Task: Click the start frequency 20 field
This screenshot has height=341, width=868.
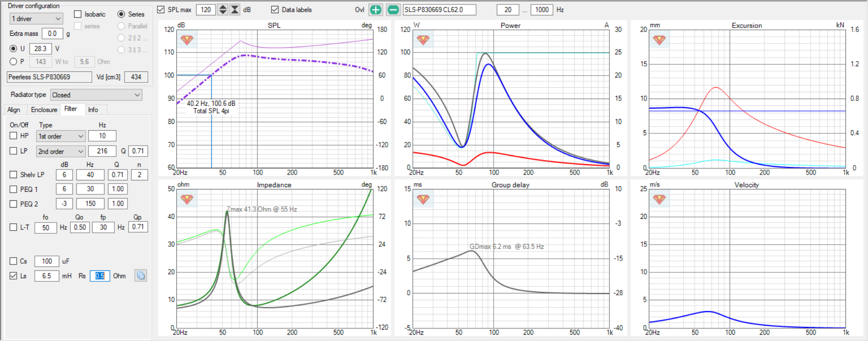Action: [x=508, y=9]
